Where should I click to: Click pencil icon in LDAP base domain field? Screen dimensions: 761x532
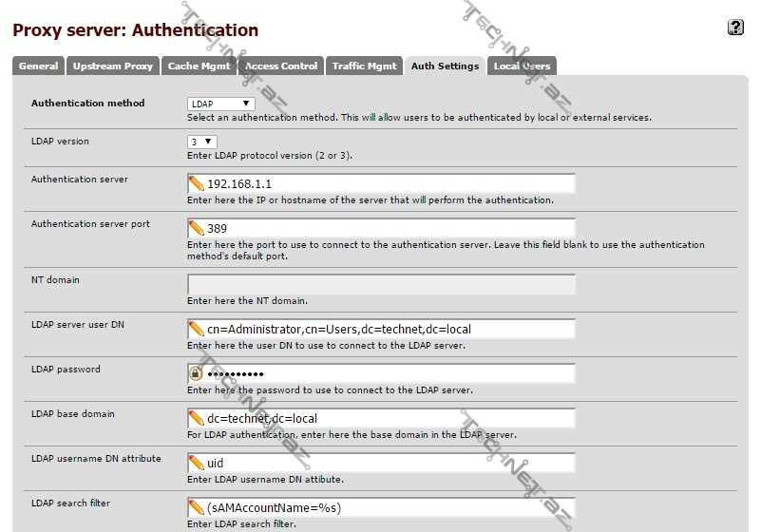point(197,418)
